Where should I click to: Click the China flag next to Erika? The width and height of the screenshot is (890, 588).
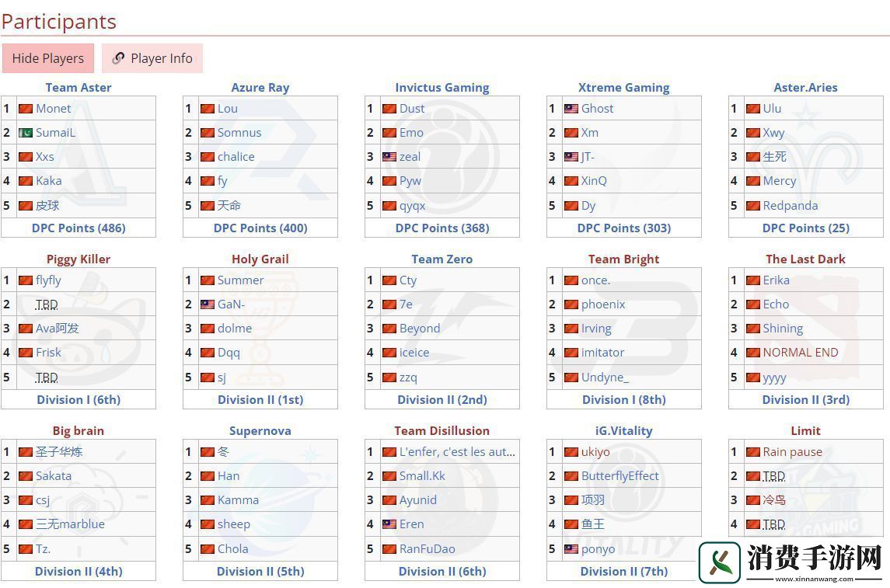(x=752, y=280)
